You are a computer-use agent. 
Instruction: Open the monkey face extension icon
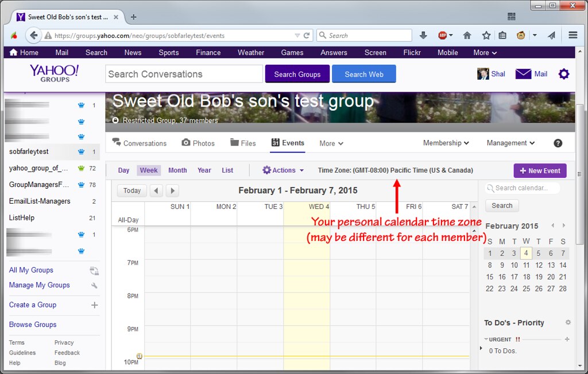coord(521,35)
